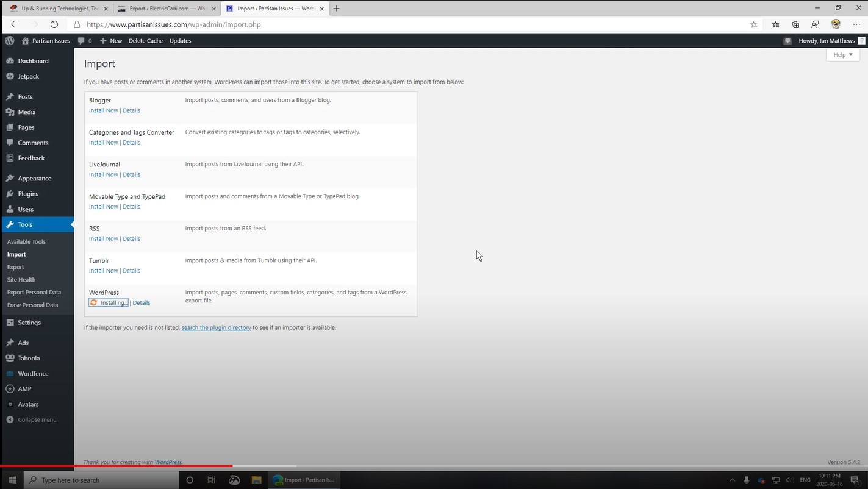Open the Settings sidebar section
868x489 pixels.
coord(29,322)
